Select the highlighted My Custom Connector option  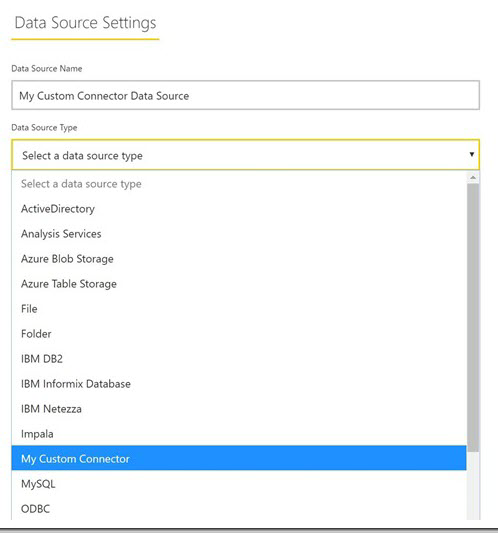pos(239,458)
